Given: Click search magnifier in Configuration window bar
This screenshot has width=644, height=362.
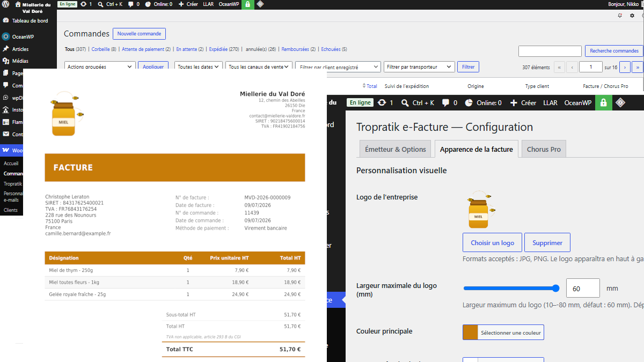Looking at the screenshot, I should tap(404, 102).
